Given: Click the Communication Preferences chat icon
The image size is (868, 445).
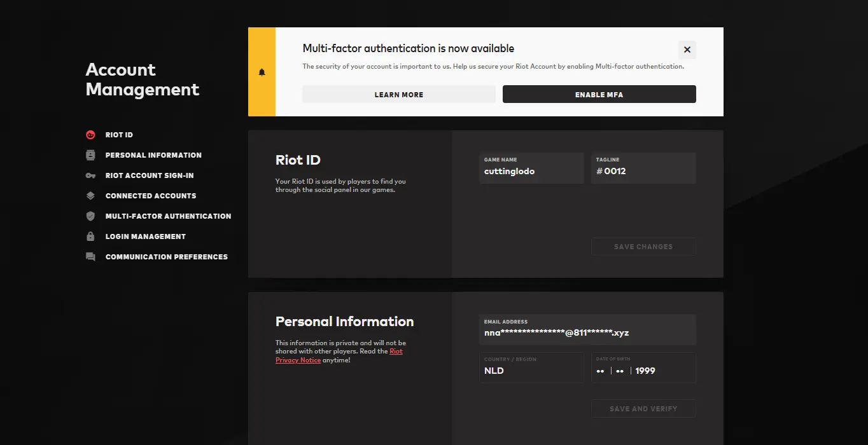Looking at the screenshot, I should point(90,257).
